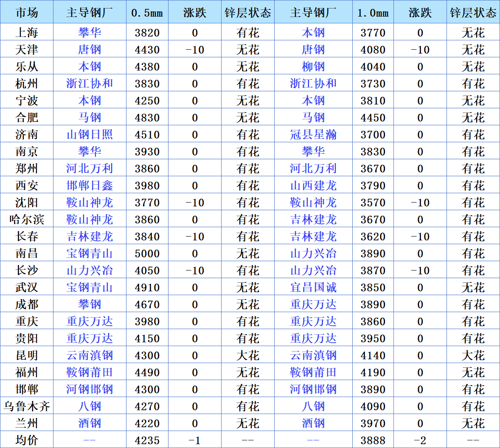Screen dimensions: 500x448
Task: Click the 4380 price for 乐从
Action: [147, 66]
